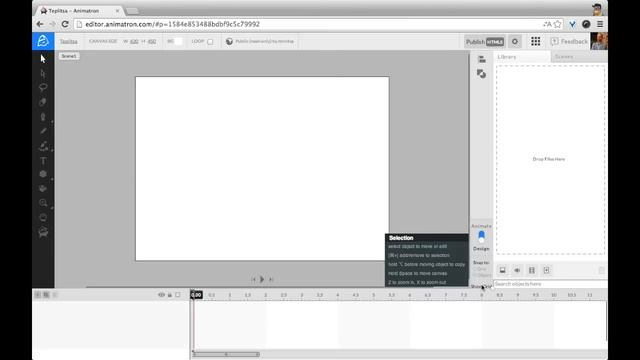Image resolution: width=640 pixels, height=360 pixels.
Task: Select the Selection arrow tool
Action: tap(43, 59)
